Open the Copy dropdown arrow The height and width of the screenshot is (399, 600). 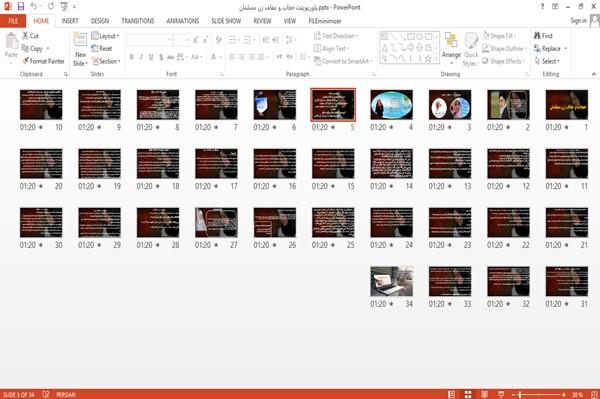tap(48, 49)
